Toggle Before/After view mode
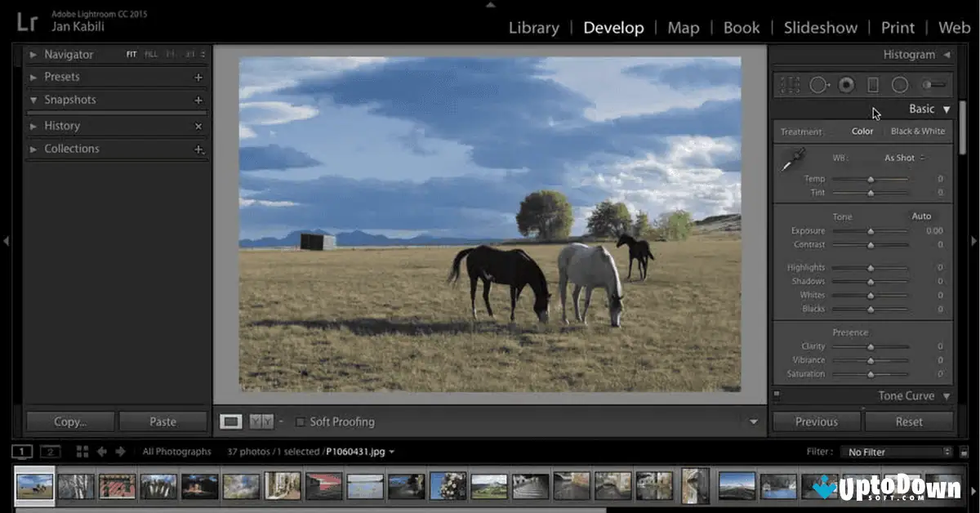Image resolution: width=980 pixels, height=513 pixels. point(261,421)
